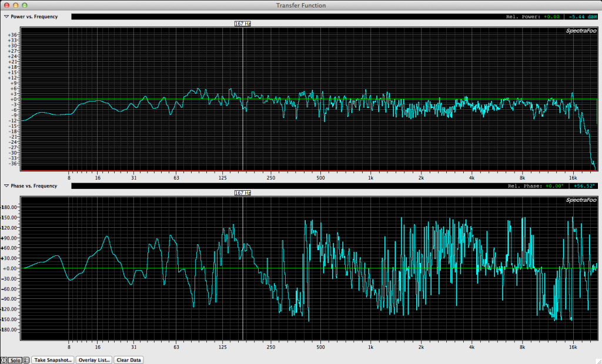Click the SpectraFoo logo in the phase graph
The height and width of the screenshot is (364, 602).
pos(580,200)
